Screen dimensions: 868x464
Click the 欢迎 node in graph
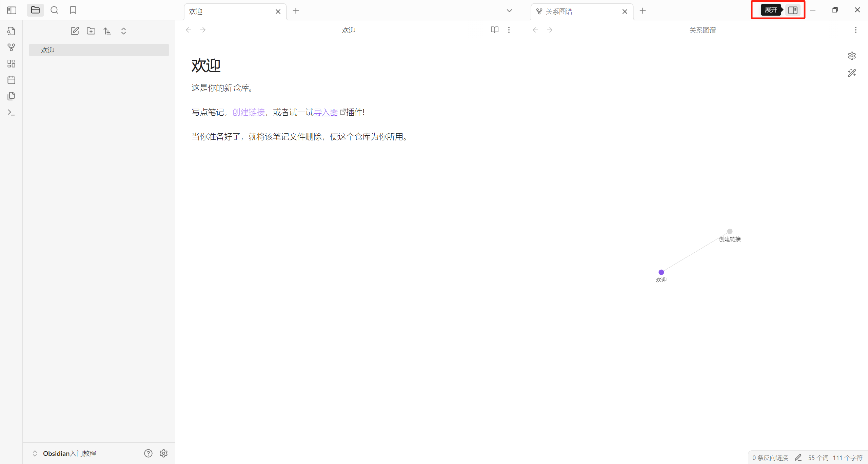(661, 272)
